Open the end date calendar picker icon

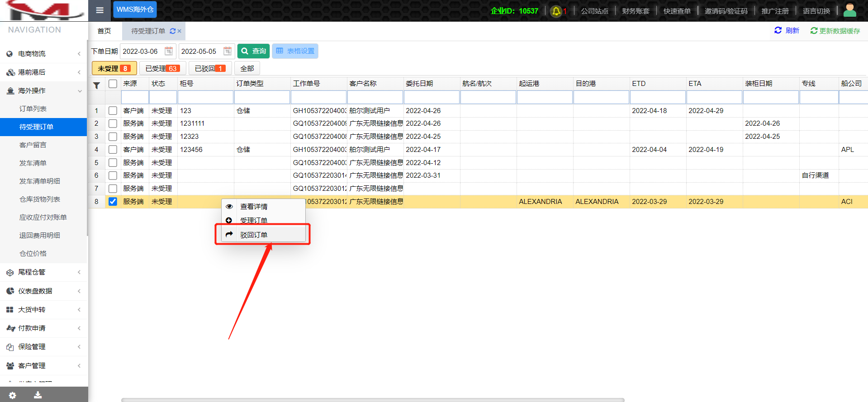[x=228, y=51]
